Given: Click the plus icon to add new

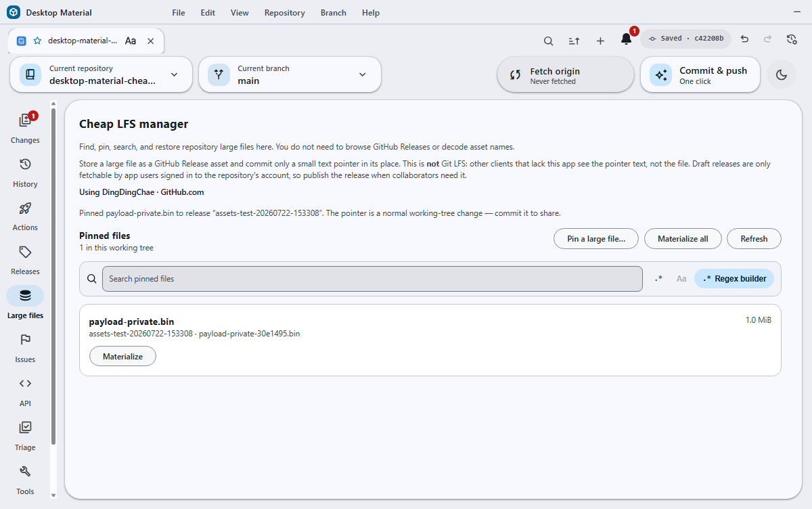Looking at the screenshot, I should (x=600, y=41).
